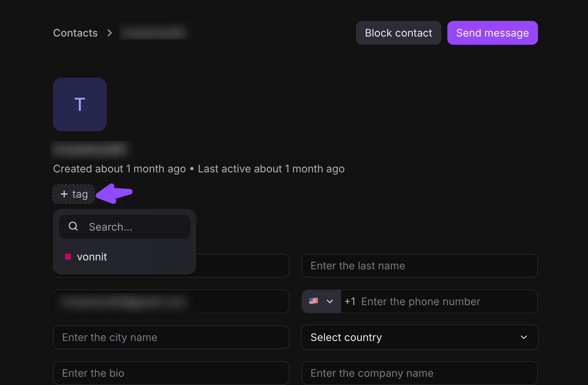This screenshot has height=385, width=588.
Task: Click the plus tag button
Action: tap(74, 194)
